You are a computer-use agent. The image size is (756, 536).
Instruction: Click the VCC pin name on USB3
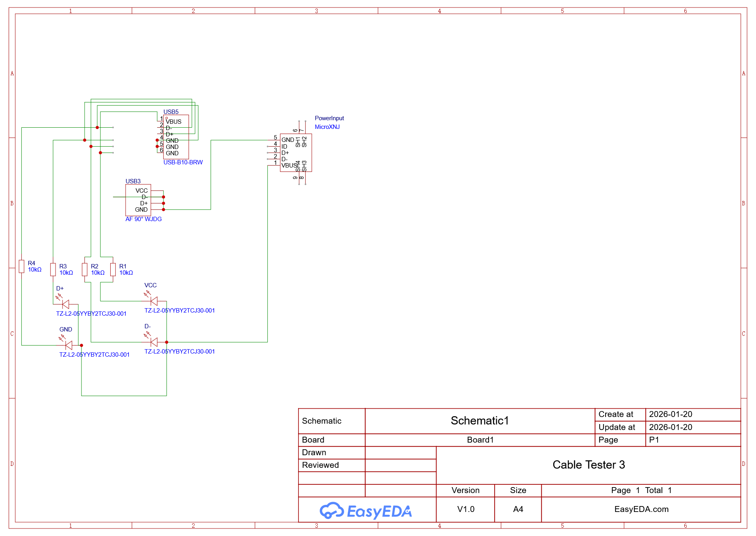coord(142,191)
